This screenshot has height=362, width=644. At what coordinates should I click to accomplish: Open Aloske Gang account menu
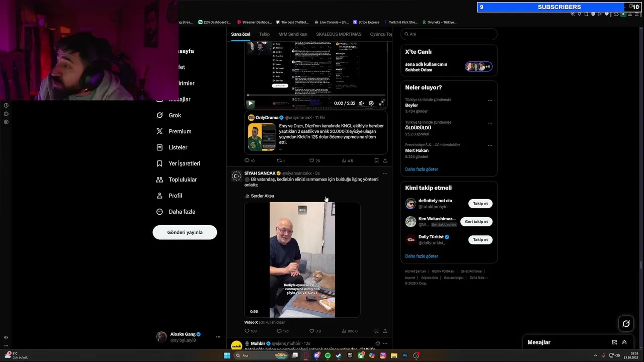coord(189,337)
